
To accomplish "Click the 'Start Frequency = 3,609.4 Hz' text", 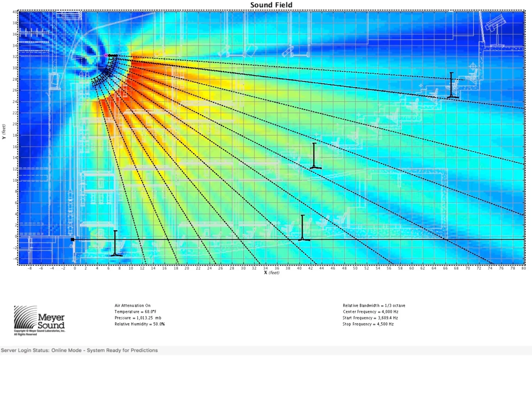I will (x=370, y=318).
